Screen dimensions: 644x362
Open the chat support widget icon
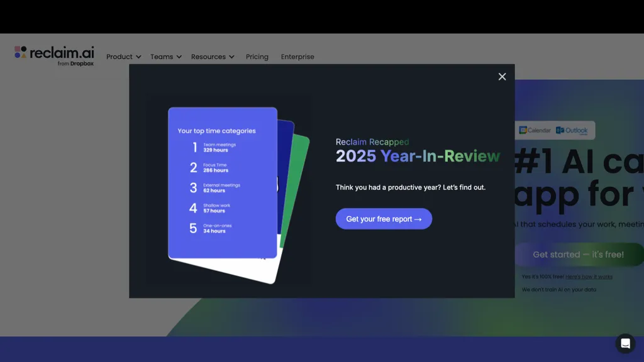[625, 344]
